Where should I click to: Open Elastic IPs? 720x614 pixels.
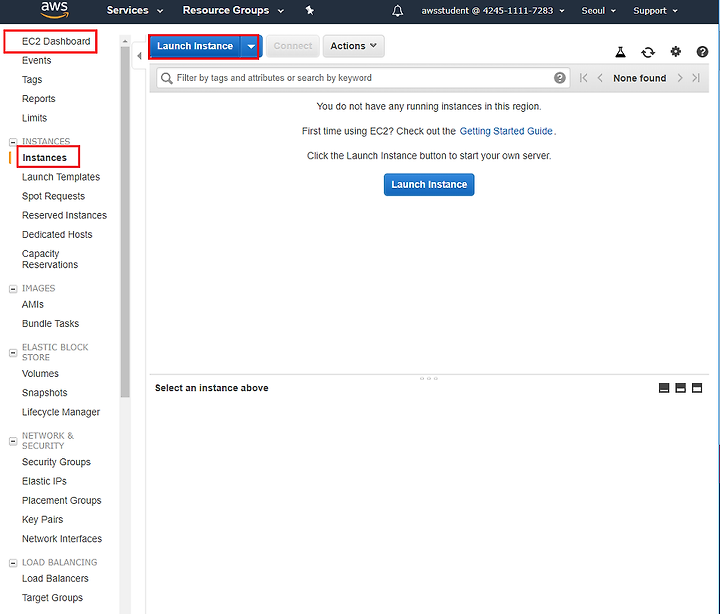pyautogui.click(x=44, y=481)
